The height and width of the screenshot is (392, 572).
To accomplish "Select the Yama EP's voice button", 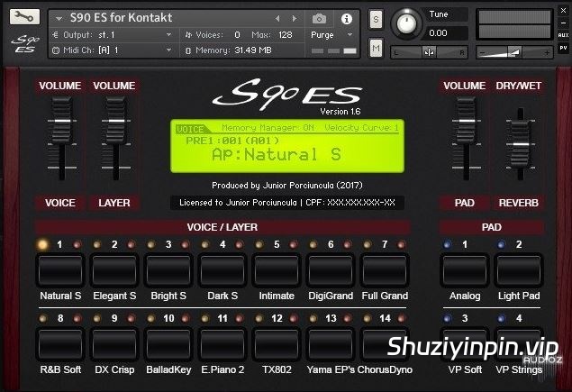I will [331, 344].
